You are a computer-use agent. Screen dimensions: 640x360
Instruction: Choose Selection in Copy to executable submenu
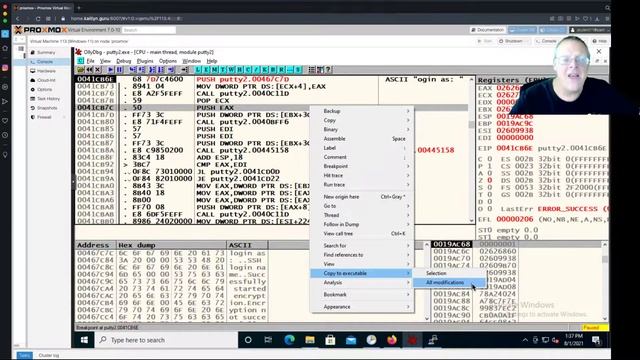tap(449, 273)
